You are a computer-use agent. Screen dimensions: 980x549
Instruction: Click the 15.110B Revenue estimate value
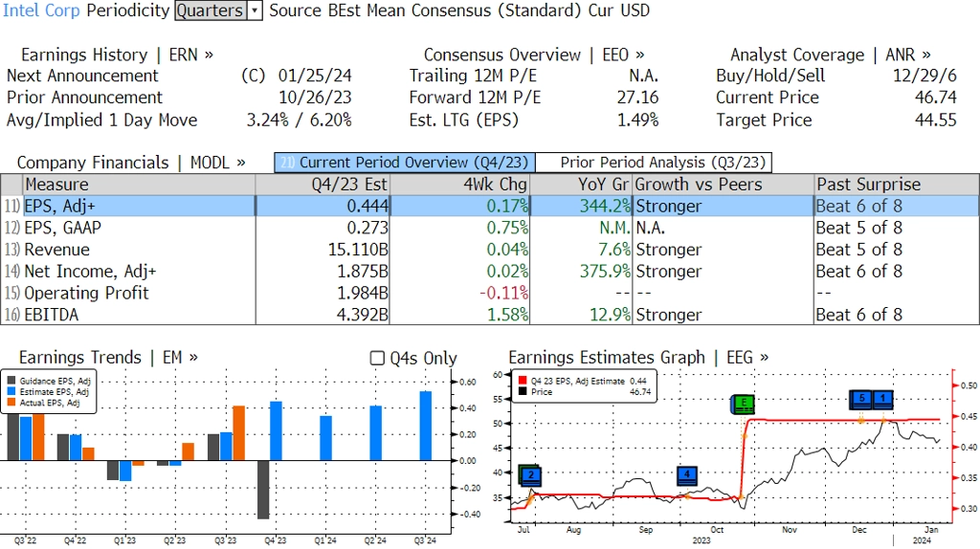358,250
